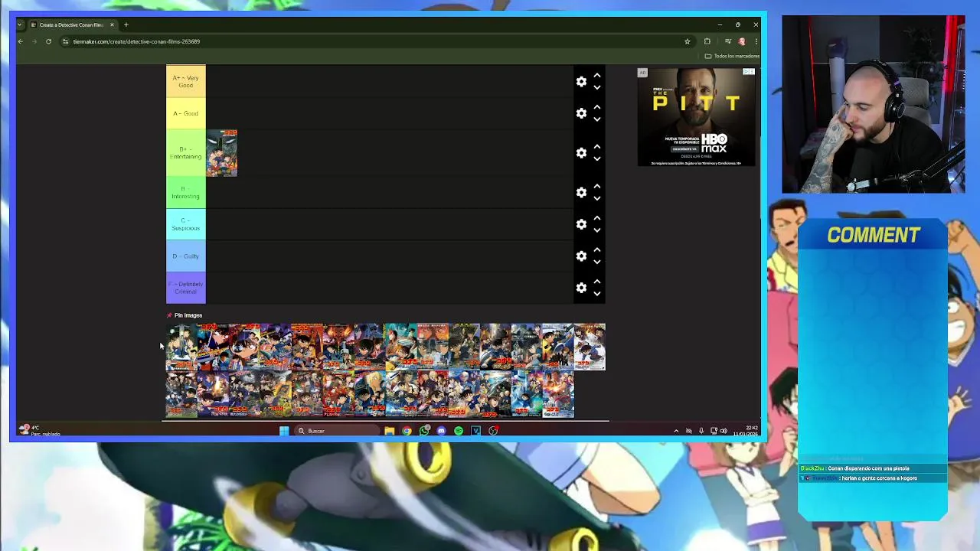Open the volume control in the system tray

(724, 431)
